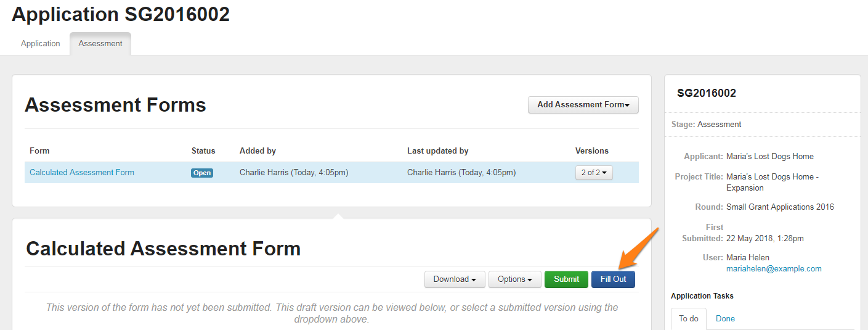Viewport: 868px width, 330px height.
Task: Click the blue Fill Out button
Action: pos(613,279)
